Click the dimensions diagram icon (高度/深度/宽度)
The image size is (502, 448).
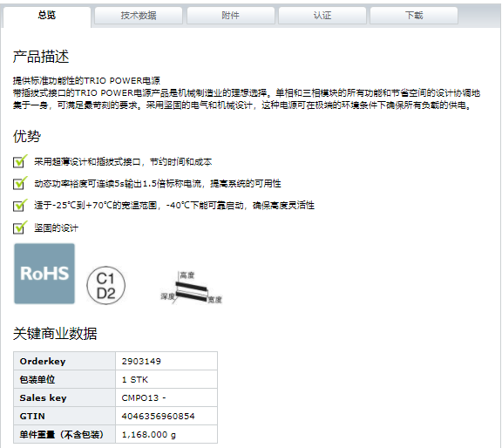coord(191,288)
